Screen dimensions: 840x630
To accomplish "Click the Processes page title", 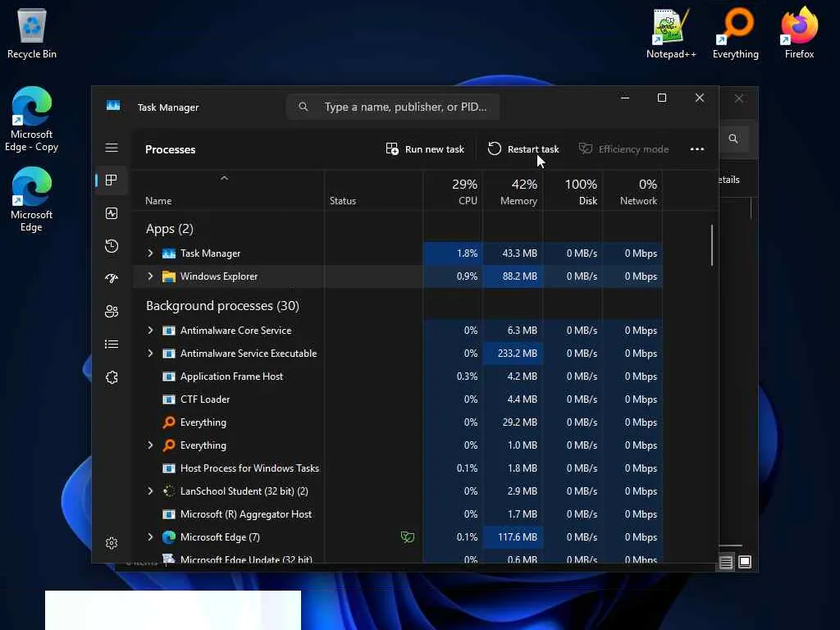I will [x=171, y=149].
